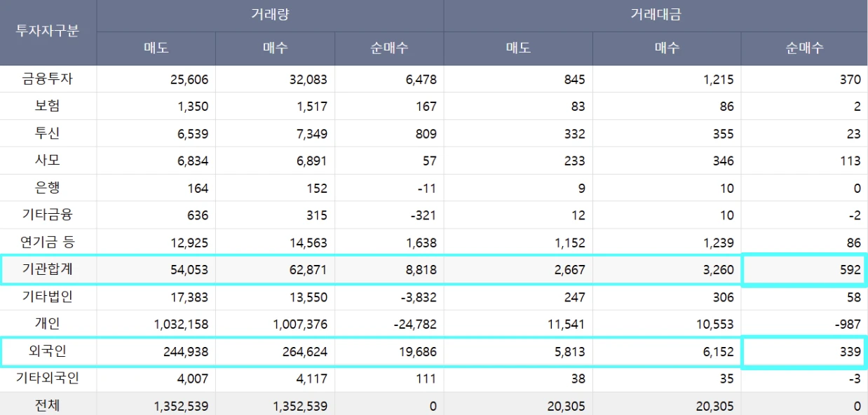The height and width of the screenshot is (415, 868).
Task: Select the 금융투자 row label
Action: (48, 79)
